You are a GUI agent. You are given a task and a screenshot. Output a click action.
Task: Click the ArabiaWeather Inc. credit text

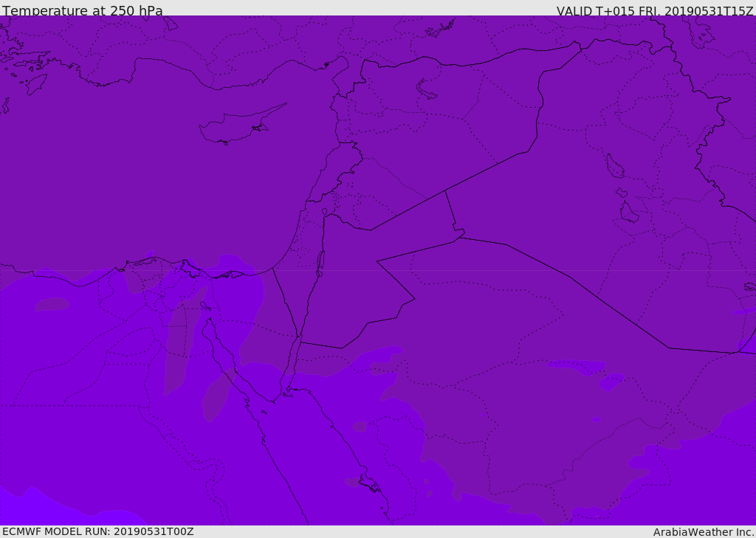pos(703,532)
